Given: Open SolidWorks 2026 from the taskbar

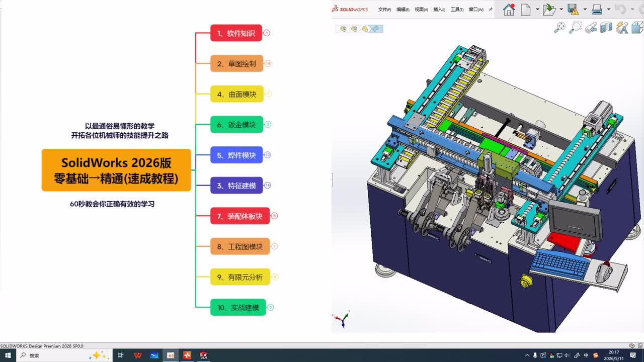Looking at the screenshot, I should (204, 355).
